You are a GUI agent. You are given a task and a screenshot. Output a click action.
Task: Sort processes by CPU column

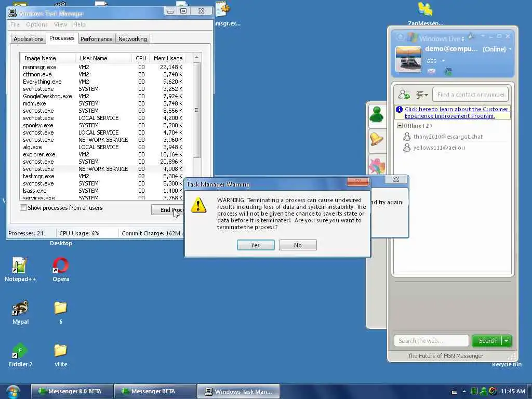click(x=140, y=58)
